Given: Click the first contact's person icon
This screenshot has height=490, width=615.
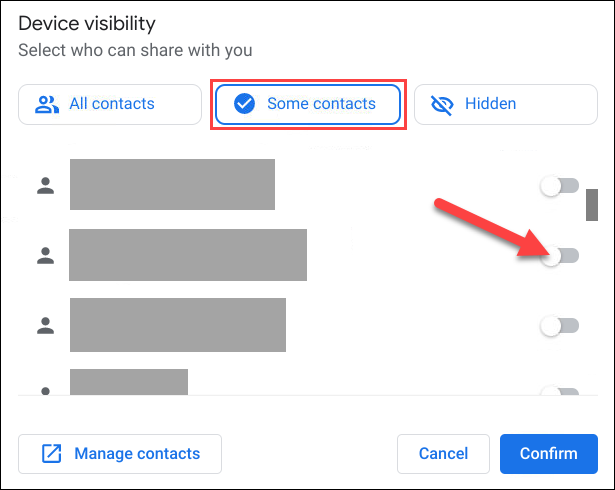Looking at the screenshot, I should click(x=45, y=185).
